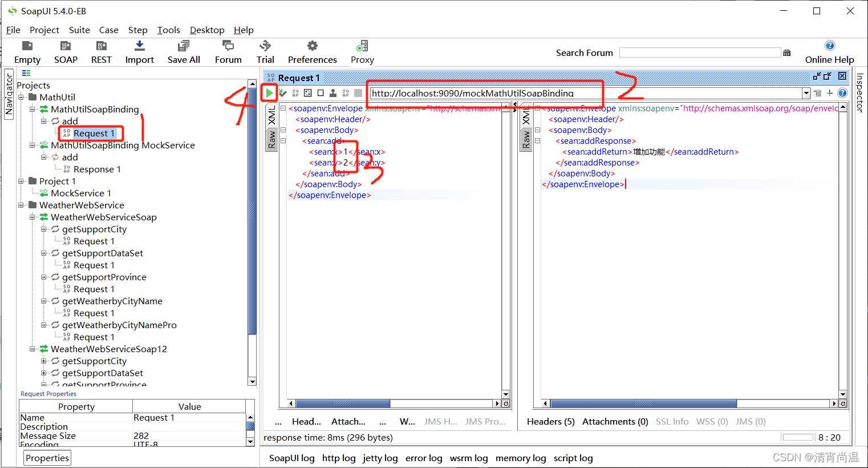Open Empty project toolbar icon

[x=27, y=46]
